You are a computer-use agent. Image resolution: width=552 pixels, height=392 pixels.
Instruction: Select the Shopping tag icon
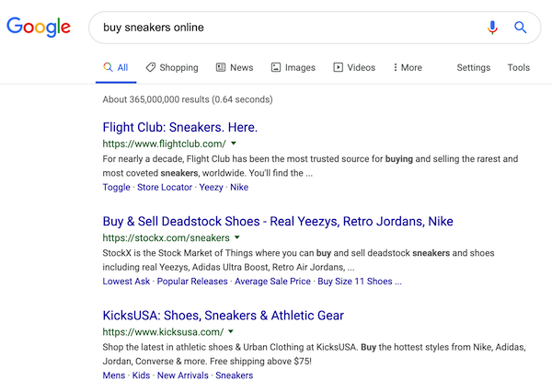(151, 67)
